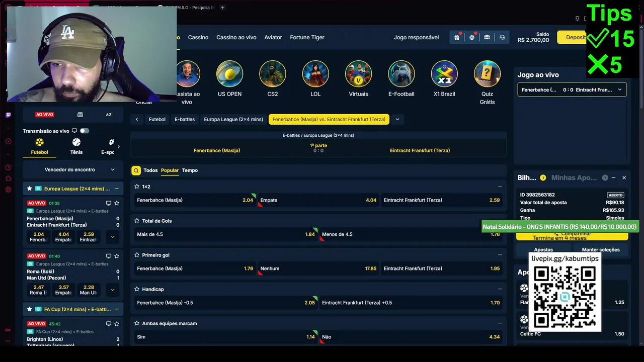Favorite the Europa League league header star
Screen dimensions: 644x362
click(x=30, y=189)
